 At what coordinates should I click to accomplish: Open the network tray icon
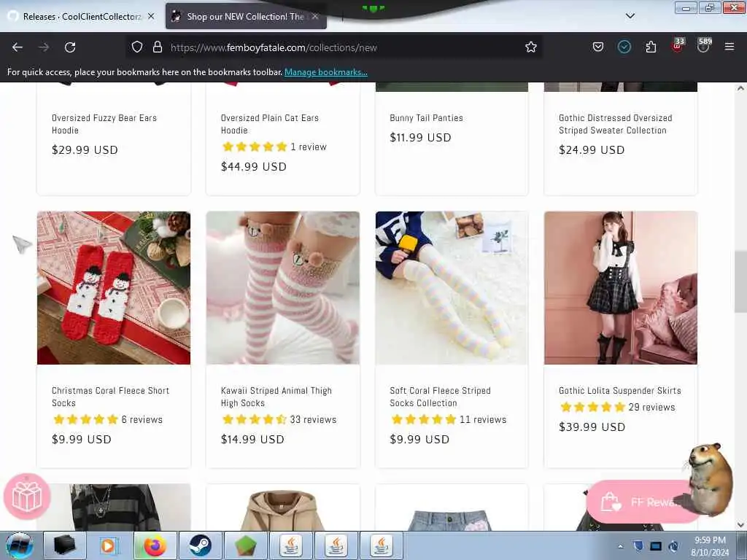(x=656, y=546)
